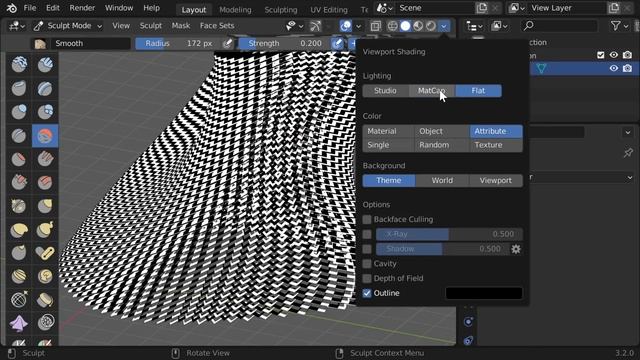640x360 pixels.
Task: Select the Elastic Deform brush tool
Action: pyautogui.click(x=19, y=230)
